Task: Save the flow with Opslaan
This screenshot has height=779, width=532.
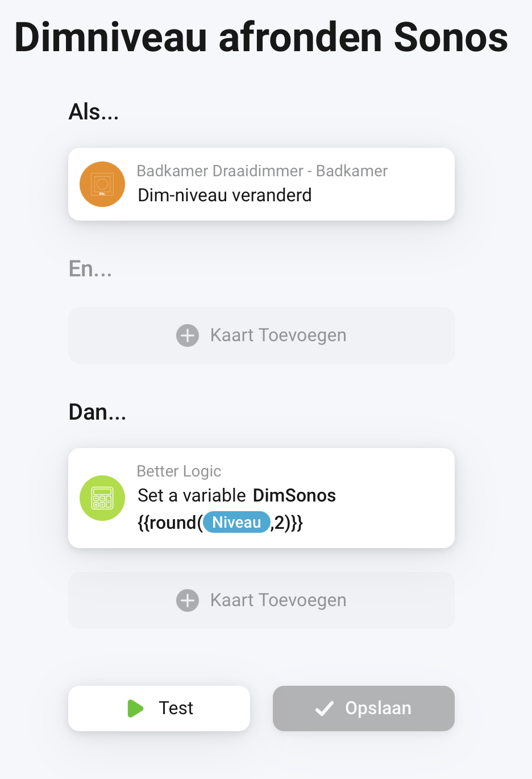Action: coord(364,708)
